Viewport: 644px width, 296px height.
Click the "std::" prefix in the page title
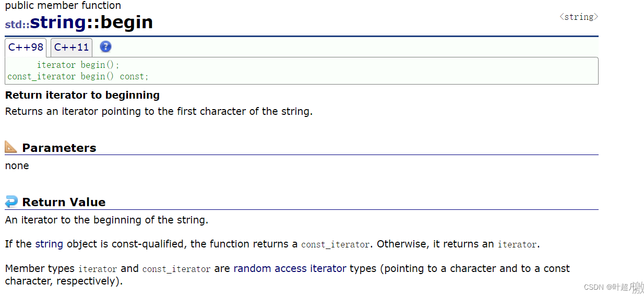tap(17, 24)
